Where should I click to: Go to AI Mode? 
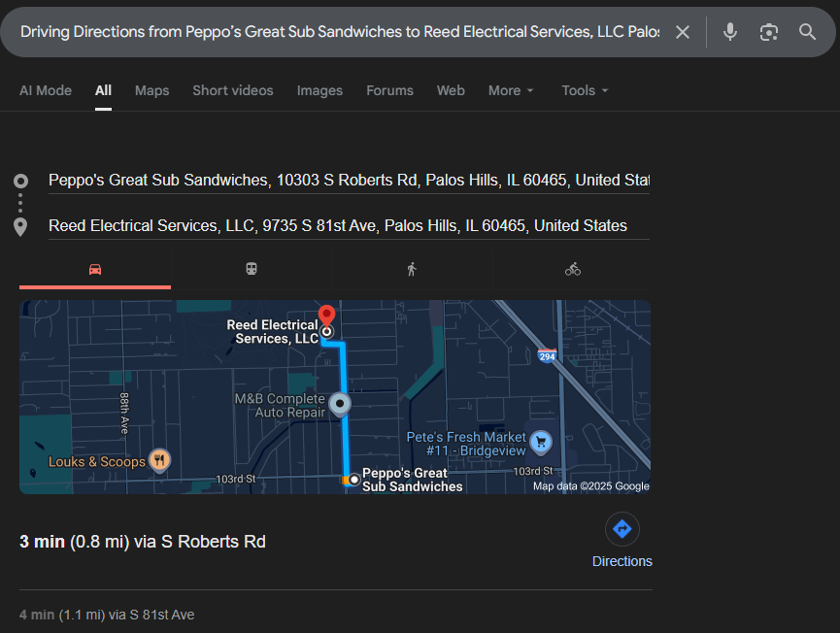coord(46,90)
